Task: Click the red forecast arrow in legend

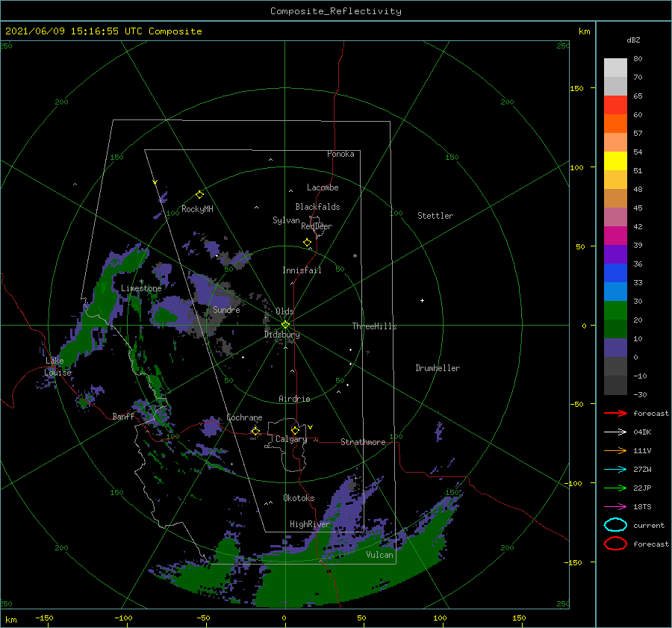Action: click(615, 413)
